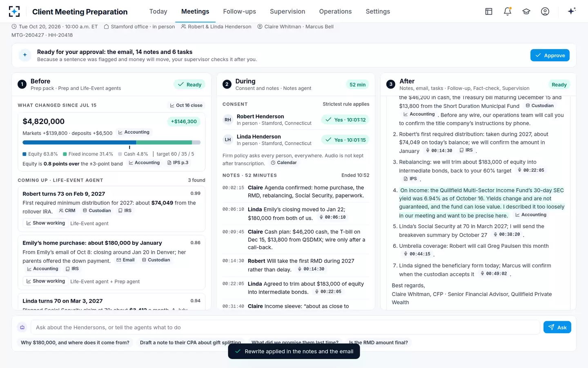Viewport: 588px width, 368px height.
Task: Expand Show working for Emily's home purchase
Action: [46, 281]
